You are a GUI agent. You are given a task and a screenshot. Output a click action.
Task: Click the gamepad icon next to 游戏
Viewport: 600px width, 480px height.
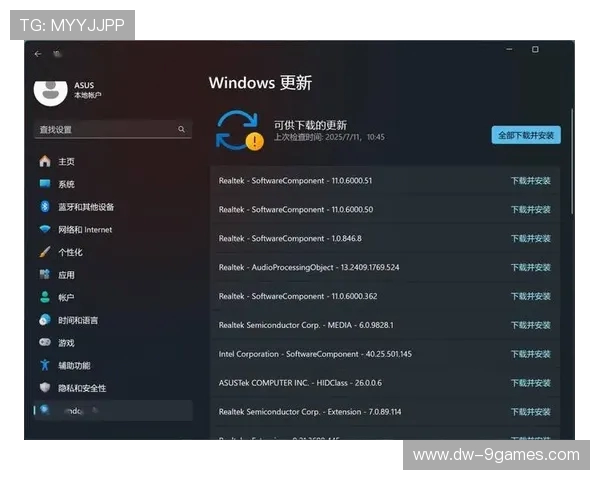pos(45,342)
